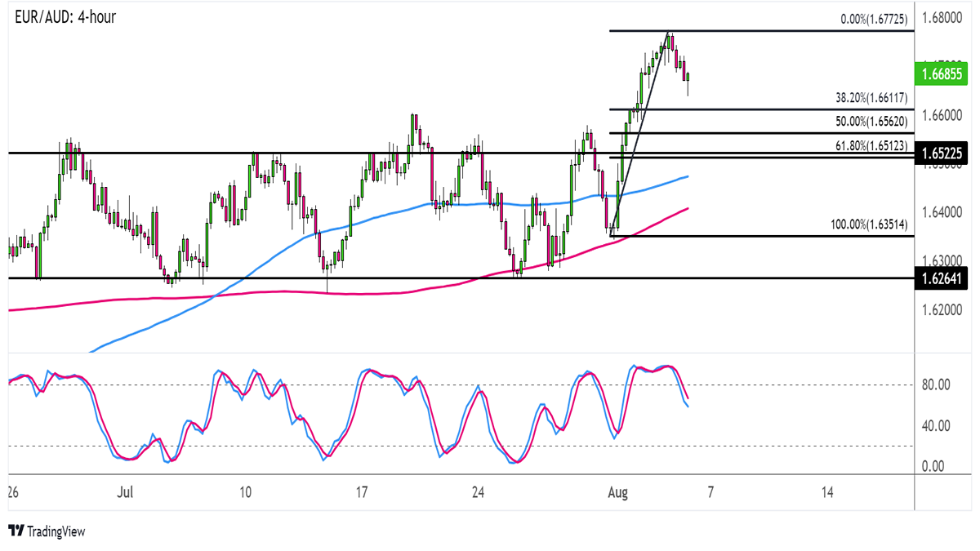This screenshot has height=551, width=980.
Task: Click the Jul date on the time axis
Action: point(125,493)
